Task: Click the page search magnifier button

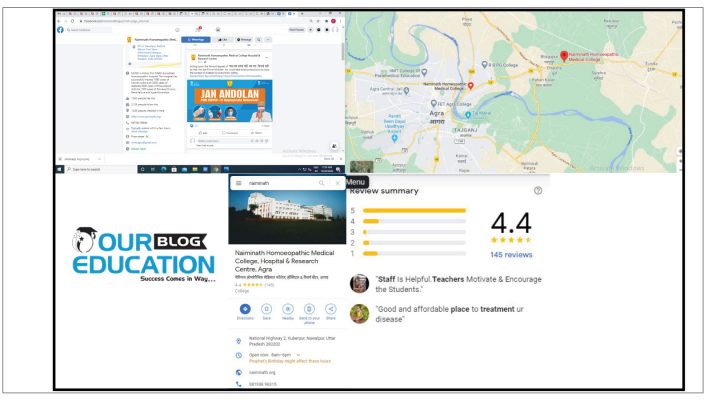Action: (x=259, y=40)
